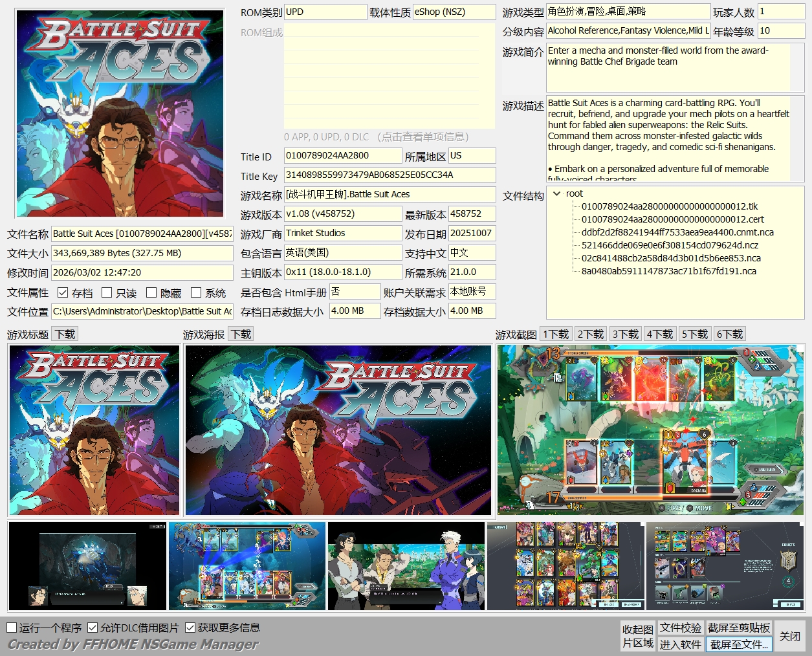Select the 02c841488cb2...nca file

[x=671, y=258]
